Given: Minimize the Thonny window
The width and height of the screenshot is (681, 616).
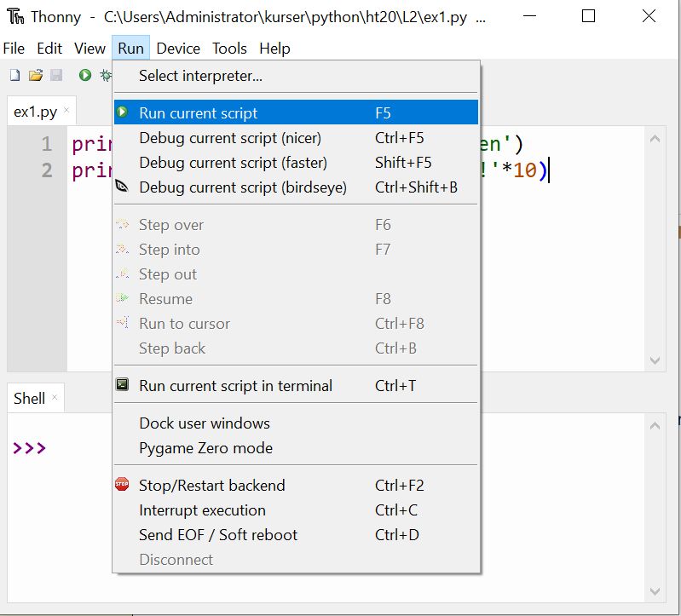Looking at the screenshot, I should 529,16.
